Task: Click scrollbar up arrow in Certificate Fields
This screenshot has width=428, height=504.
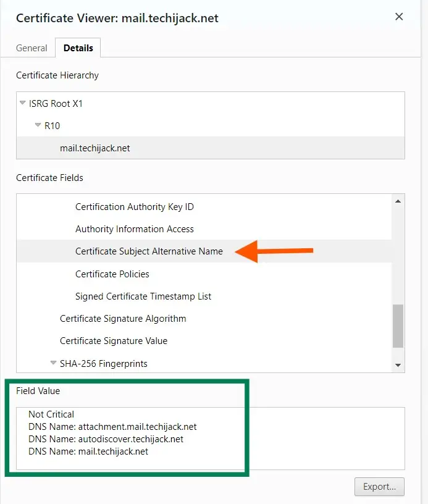Action: click(x=398, y=201)
